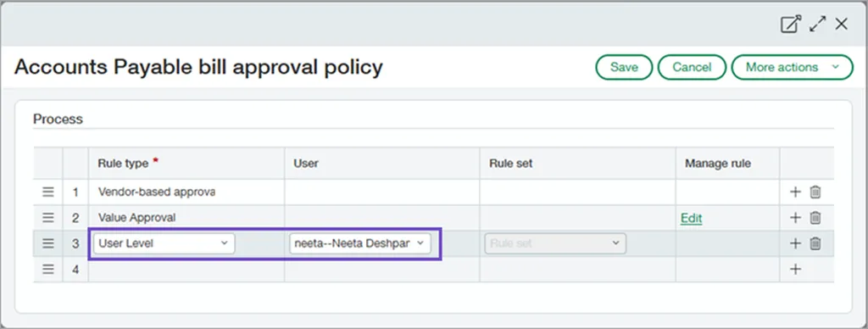Cancel the policy changes
The image size is (868, 329).
coord(692,67)
